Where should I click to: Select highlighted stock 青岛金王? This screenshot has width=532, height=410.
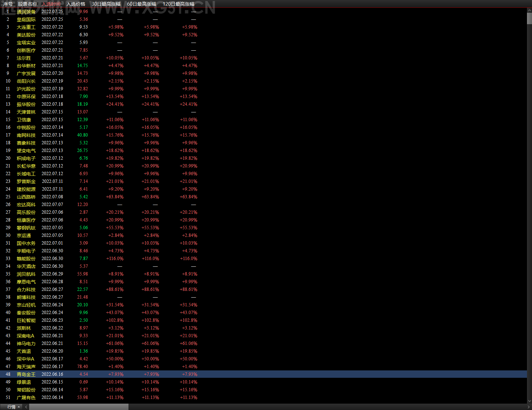26,374
